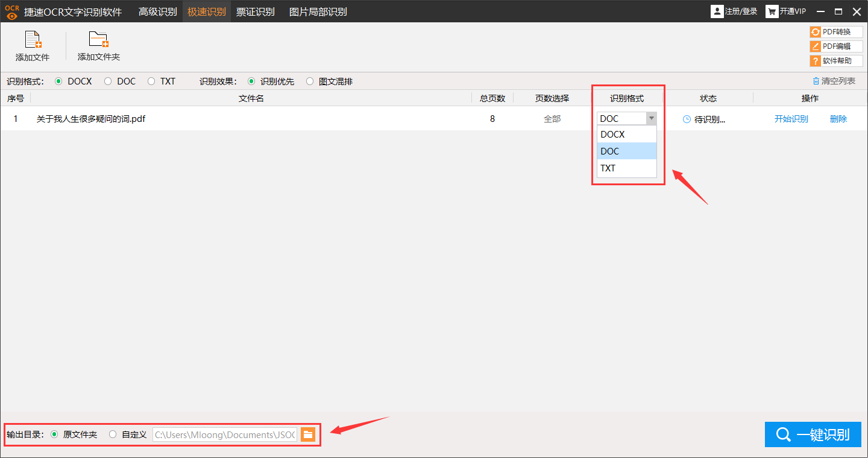The image size is (868, 458).
Task: Open PDF转换 tool
Action: [836, 32]
